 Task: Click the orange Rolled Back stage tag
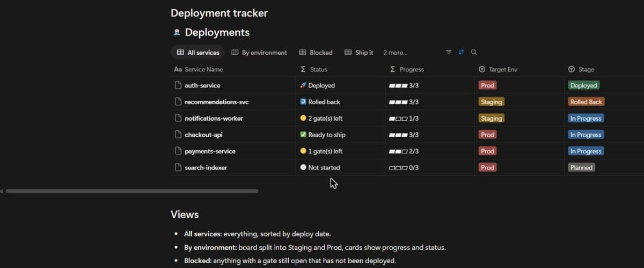[586, 102]
